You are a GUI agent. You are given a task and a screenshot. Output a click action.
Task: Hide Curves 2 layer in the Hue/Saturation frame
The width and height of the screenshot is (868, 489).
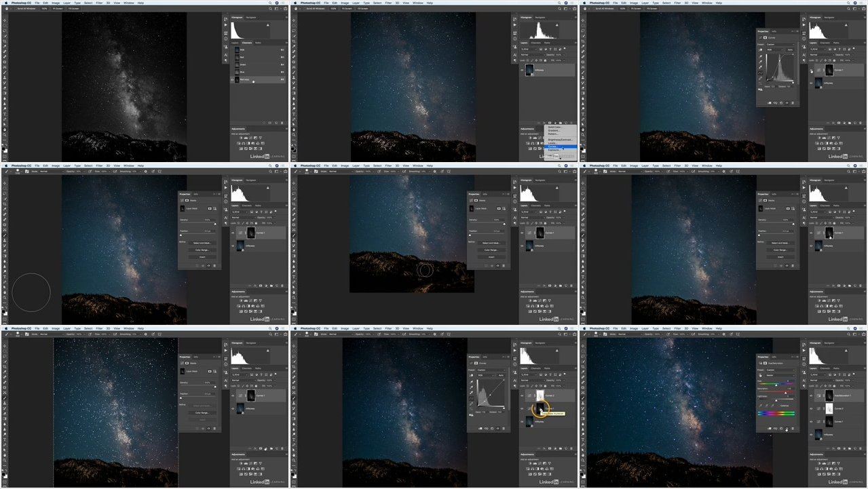tap(811, 409)
